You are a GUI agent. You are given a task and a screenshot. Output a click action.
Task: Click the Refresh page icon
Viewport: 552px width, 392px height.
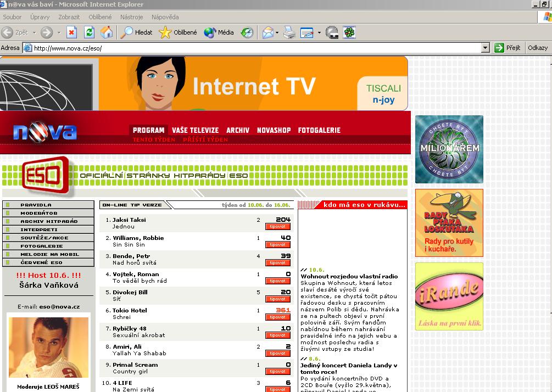90,33
